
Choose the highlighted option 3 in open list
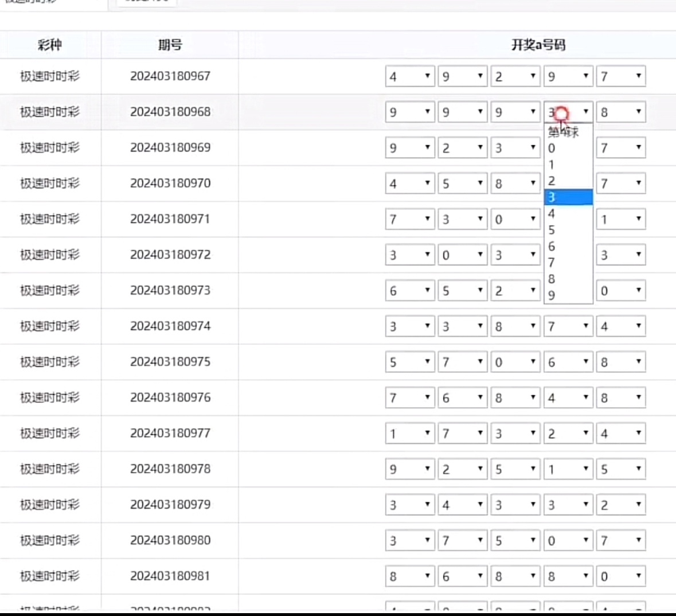[568, 197]
